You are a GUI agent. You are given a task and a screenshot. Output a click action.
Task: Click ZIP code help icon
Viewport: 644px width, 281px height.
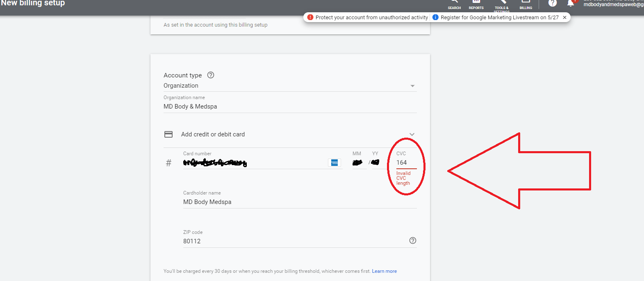[x=413, y=240]
